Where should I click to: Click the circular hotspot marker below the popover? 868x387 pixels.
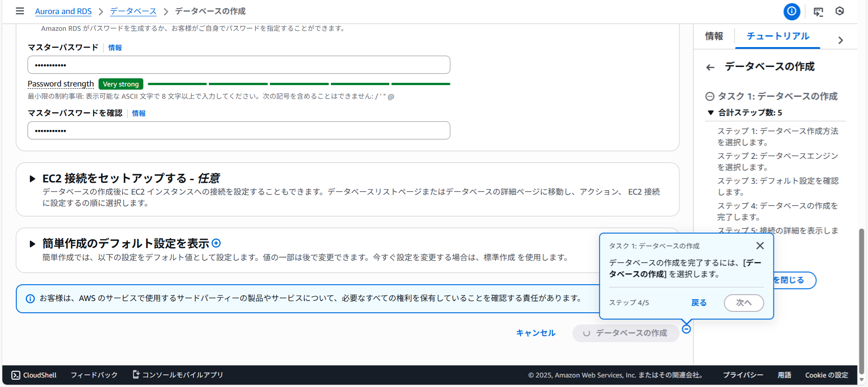pos(686,329)
